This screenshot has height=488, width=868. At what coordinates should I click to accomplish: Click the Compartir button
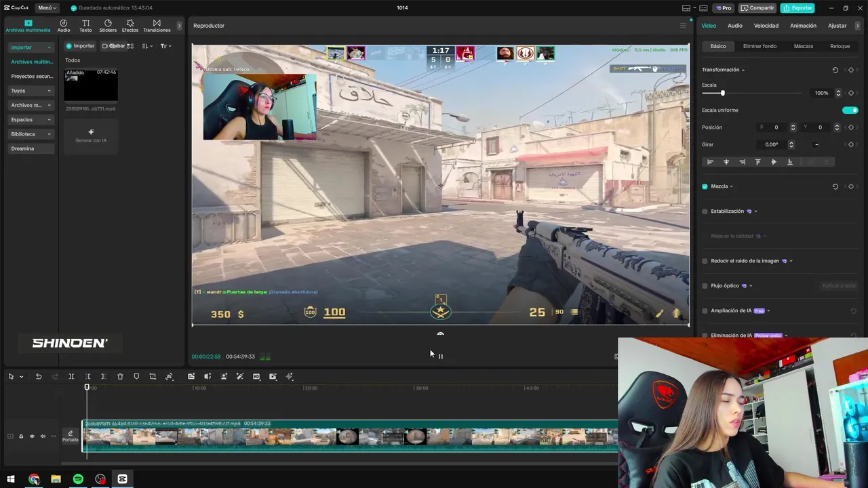point(757,7)
